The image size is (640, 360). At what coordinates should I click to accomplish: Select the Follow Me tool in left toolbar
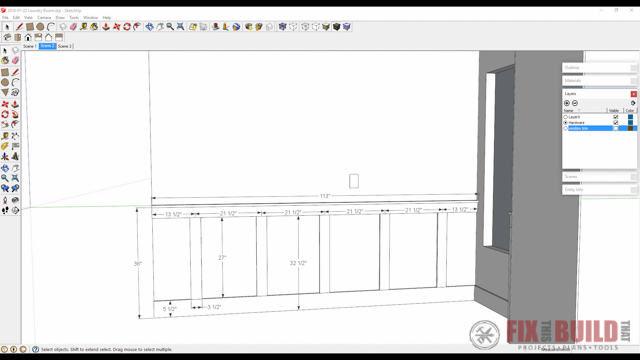click(x=15, y=114)
